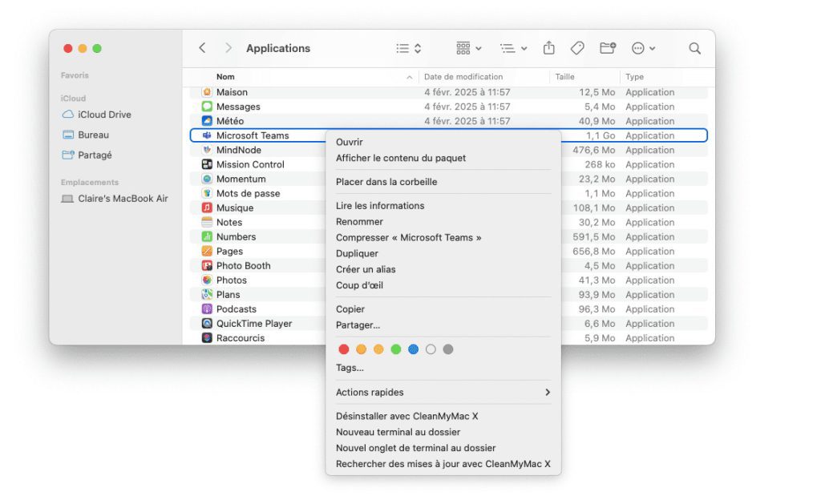821x504 pixels.
Task: Create a new folder using the toolbar icon
Action: tap(608, 47)
